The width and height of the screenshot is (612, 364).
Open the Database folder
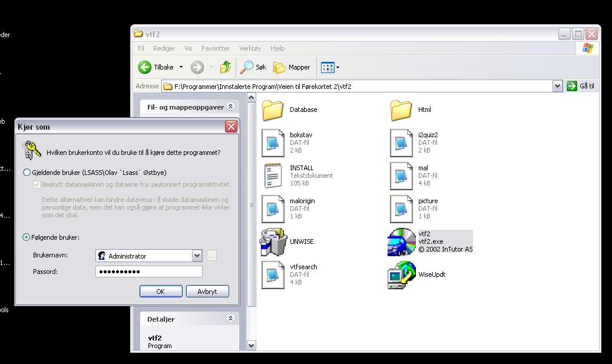273,110
